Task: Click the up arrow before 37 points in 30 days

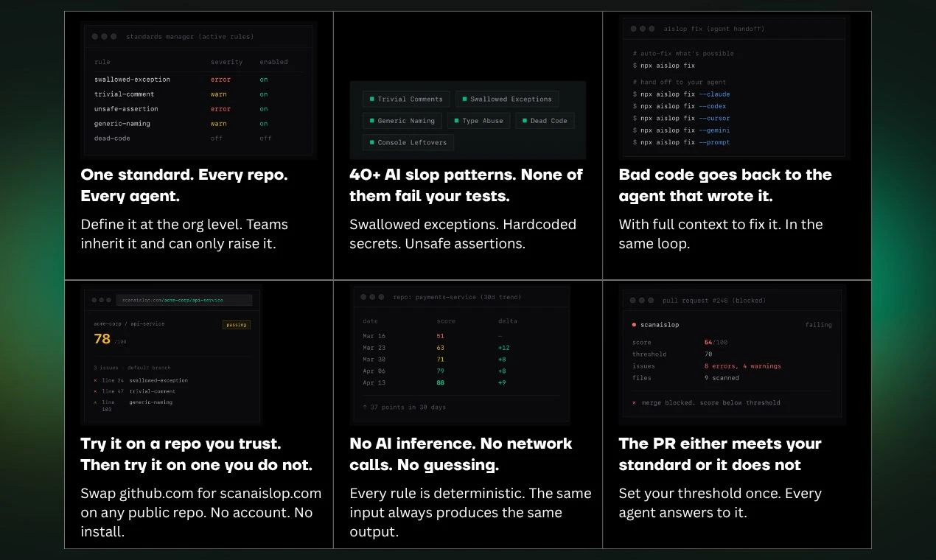Action: pyautogui.click(x=365, y=407)
